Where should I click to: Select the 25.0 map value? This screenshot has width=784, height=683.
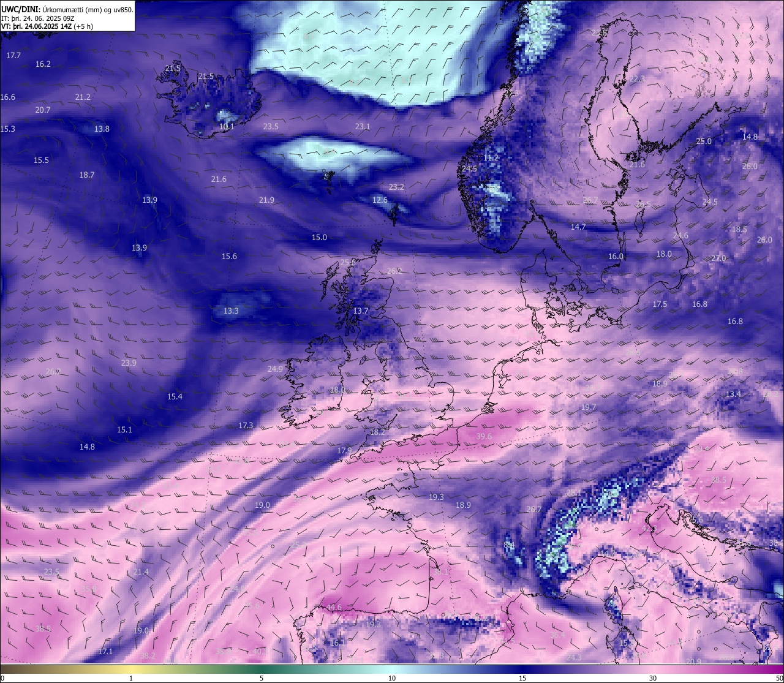[x=704, y=142]
